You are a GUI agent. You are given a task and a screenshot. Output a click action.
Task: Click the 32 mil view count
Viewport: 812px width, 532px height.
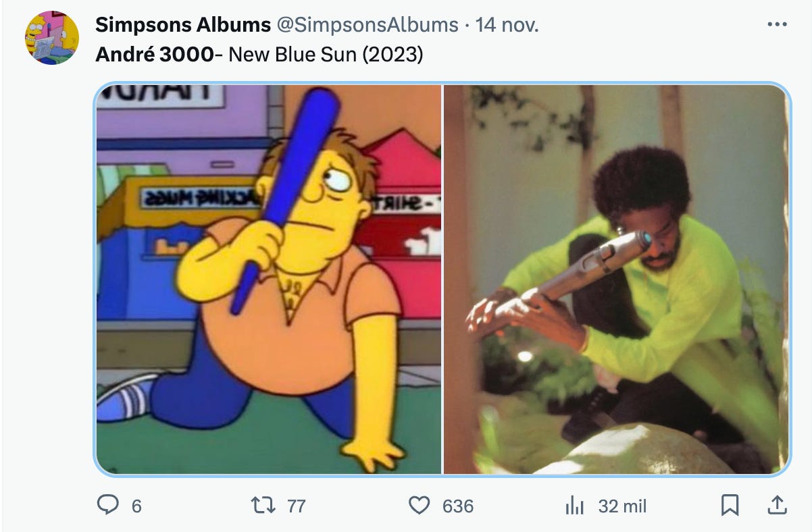(622, 506)
